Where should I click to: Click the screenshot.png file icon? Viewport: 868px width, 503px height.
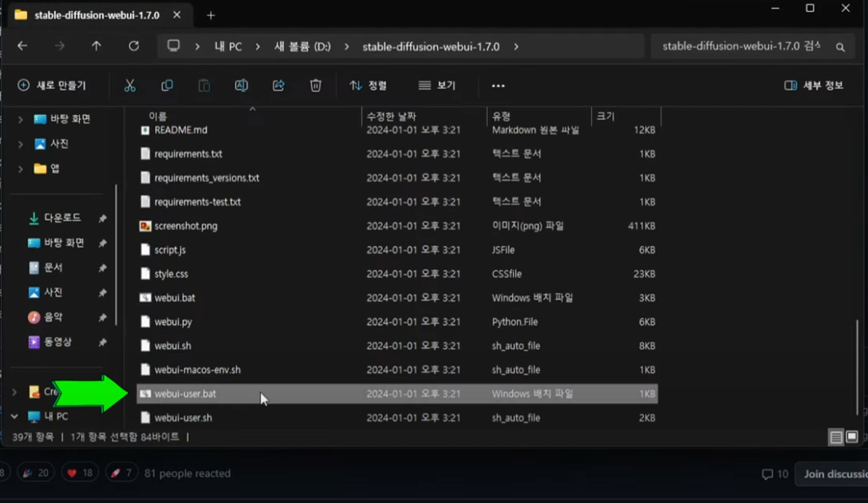point(145,226)
